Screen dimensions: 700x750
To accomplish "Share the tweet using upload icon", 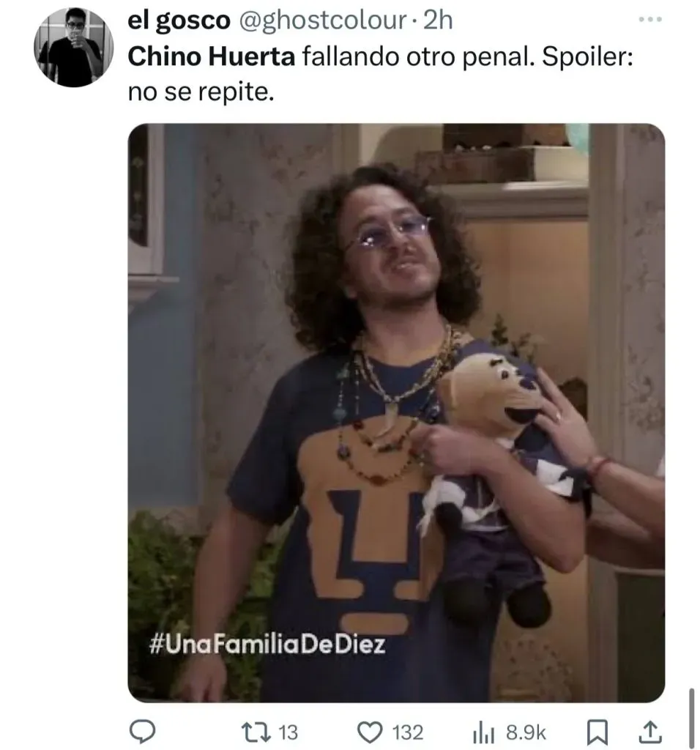I will point(650,732).
